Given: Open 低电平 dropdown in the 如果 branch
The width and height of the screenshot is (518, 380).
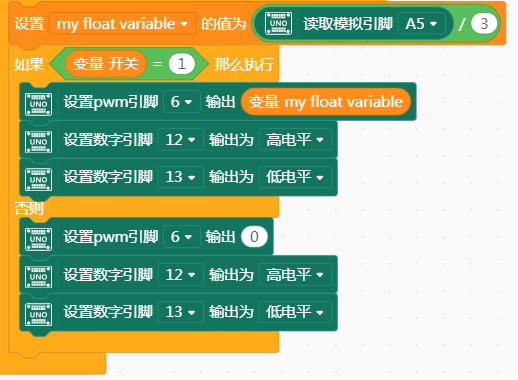Looking at the screenshot, I should point(295,177).
